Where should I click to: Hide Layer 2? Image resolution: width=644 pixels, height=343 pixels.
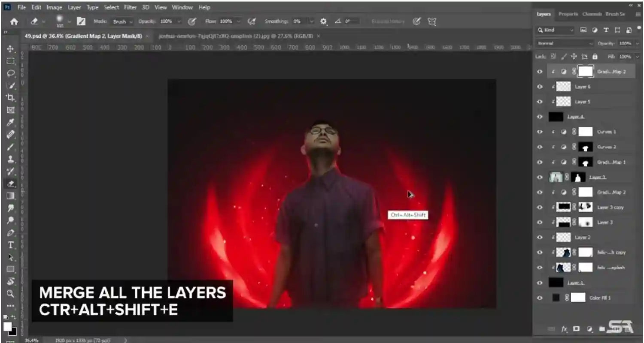coord(540,237)
